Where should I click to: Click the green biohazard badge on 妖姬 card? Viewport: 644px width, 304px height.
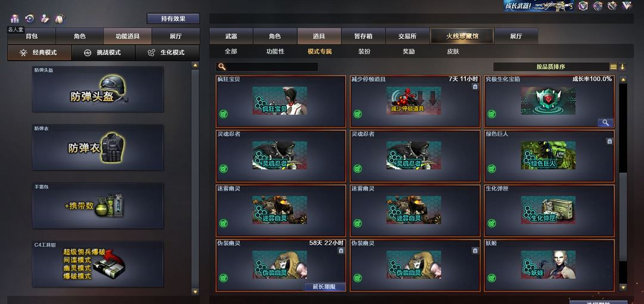[491, 278]
